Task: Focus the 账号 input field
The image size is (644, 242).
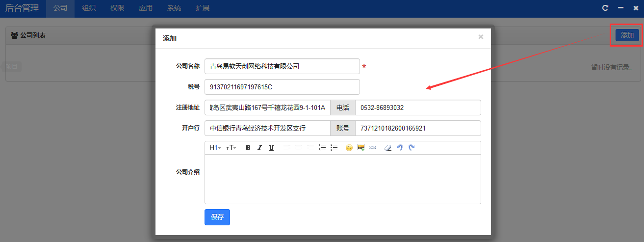Action: [x=418, y=128]
